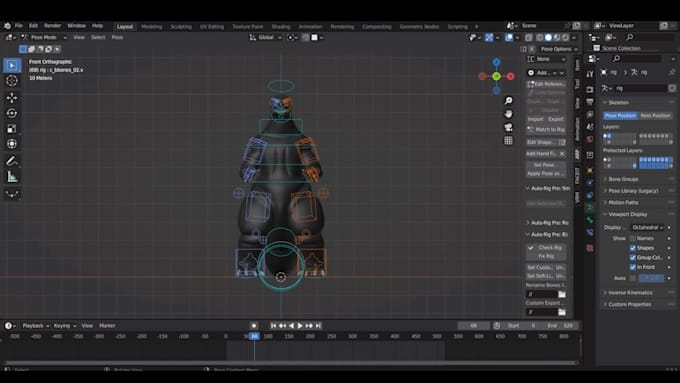Open the Render menu
Image resolution: width=680 pixels, height=383 pixels.
(52, 26)
